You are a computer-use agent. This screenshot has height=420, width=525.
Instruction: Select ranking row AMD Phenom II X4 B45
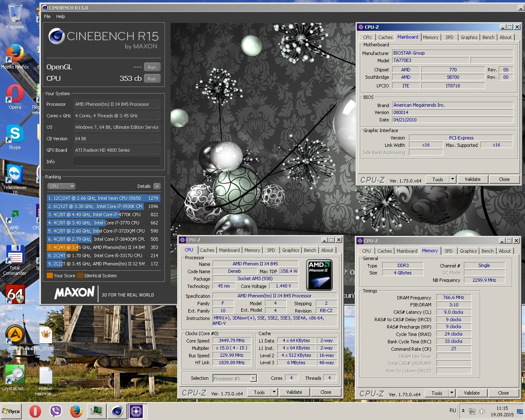pos(103,247)
